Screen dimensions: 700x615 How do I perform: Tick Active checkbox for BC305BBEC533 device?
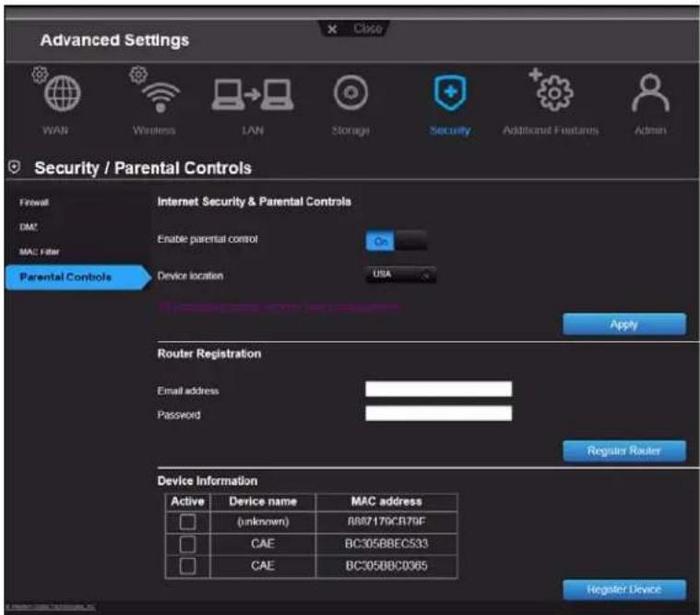(187, 544)
